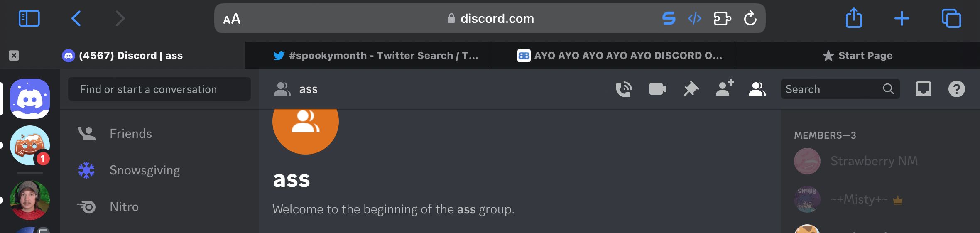Start a voice call in the group
Image resolution: width=980 pixels, height=233 pixels.
(x=624, y=89)
